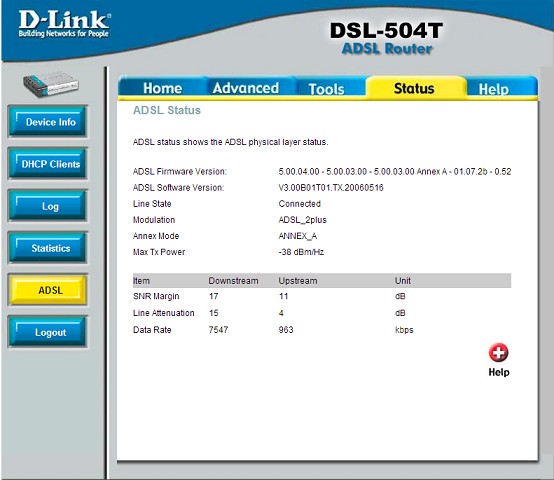Click downstream SNR Margin value 17
Viewport: 554px width, 480px height.
pyautogui.click(x=213, y=296)
